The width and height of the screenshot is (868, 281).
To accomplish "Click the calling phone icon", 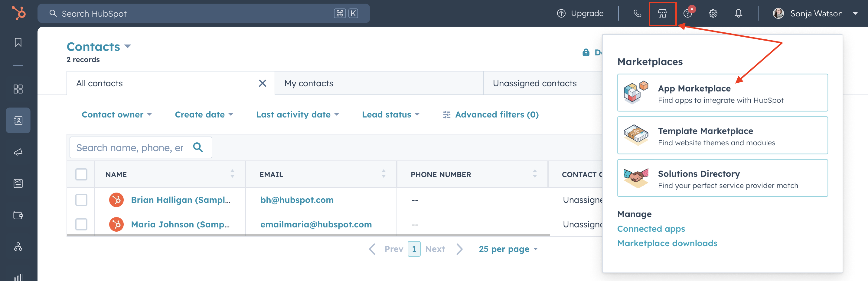I will pos(637,14).
